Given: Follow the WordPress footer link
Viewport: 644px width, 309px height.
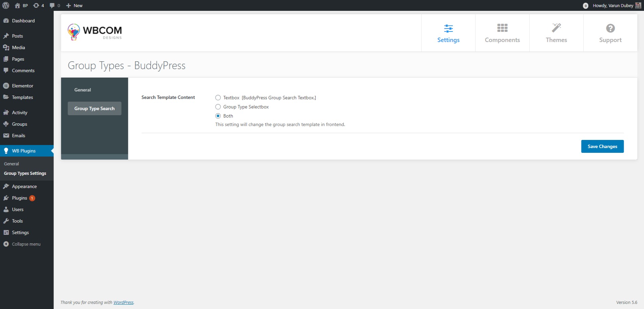Looking at the screenshot, I should click(x=123, y=302).
